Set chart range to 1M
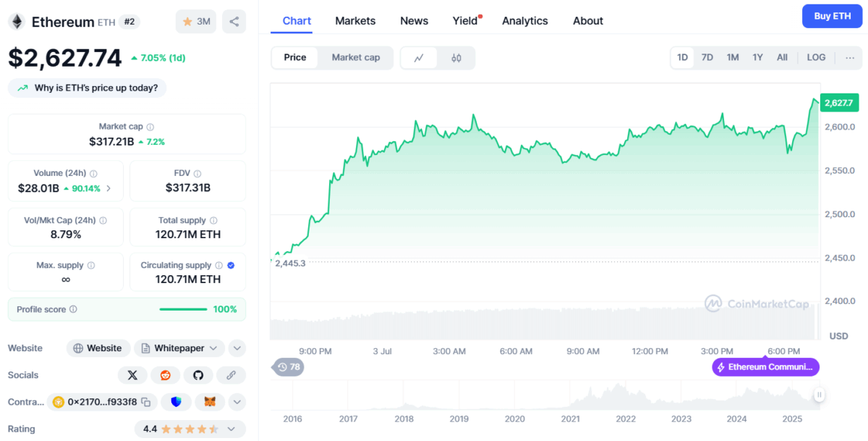 click(x=733, y=57)
